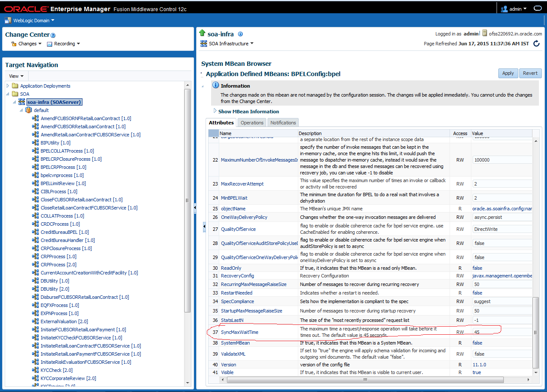Click the QualityOfService value field showing DirectWrite
Screen dimensions: 547x392
click(x=503, y=229)
